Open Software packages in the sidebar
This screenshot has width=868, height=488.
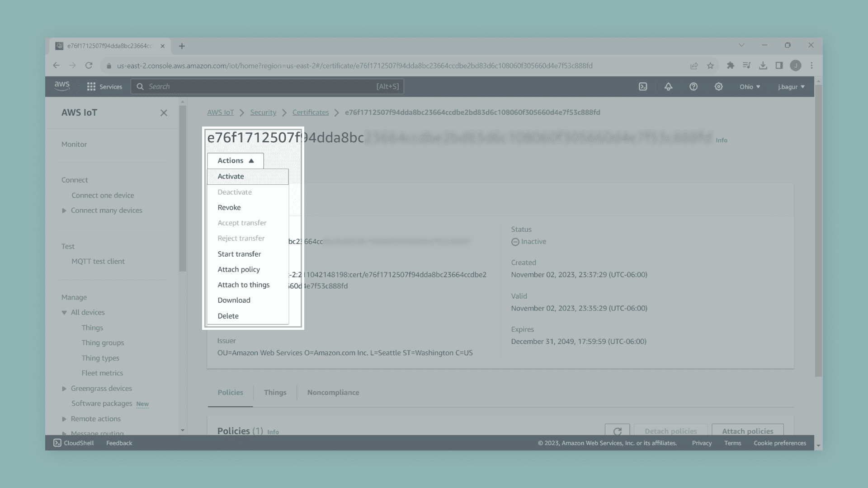tap(102, 404)
